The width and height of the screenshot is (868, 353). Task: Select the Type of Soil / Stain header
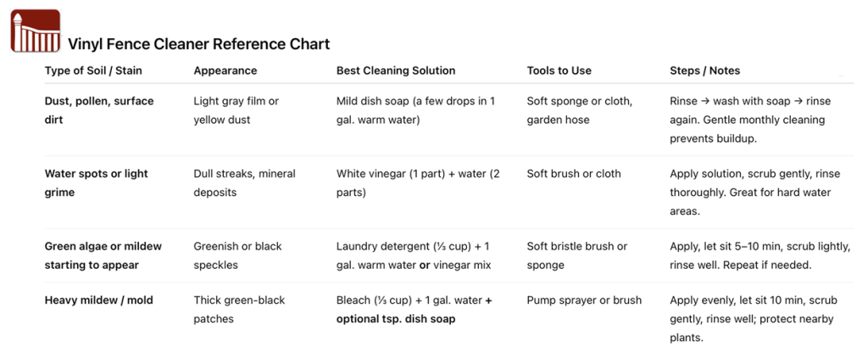tap(94, 70)
